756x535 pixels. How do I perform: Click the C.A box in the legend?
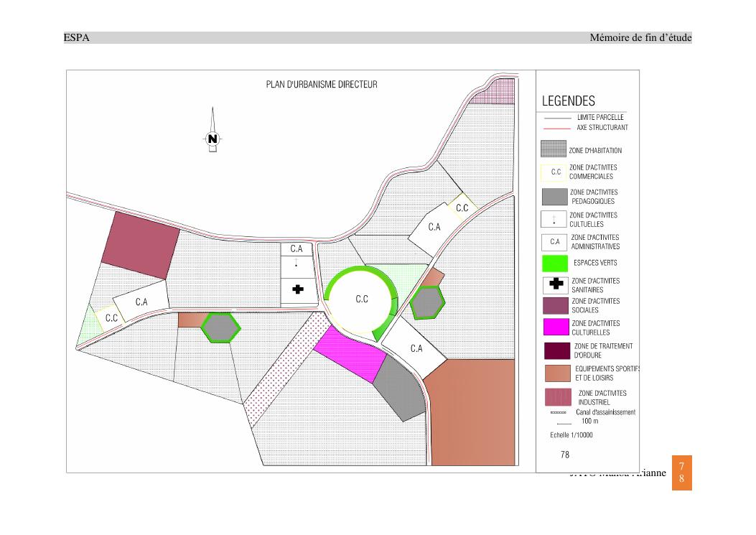tap(554, 242)
